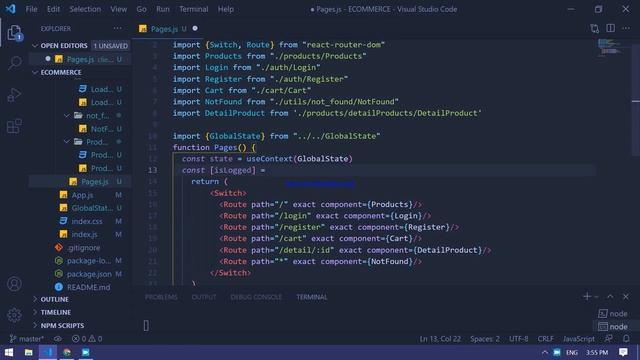
Task: Open Chrome from the taskbar
Action: 67,352
